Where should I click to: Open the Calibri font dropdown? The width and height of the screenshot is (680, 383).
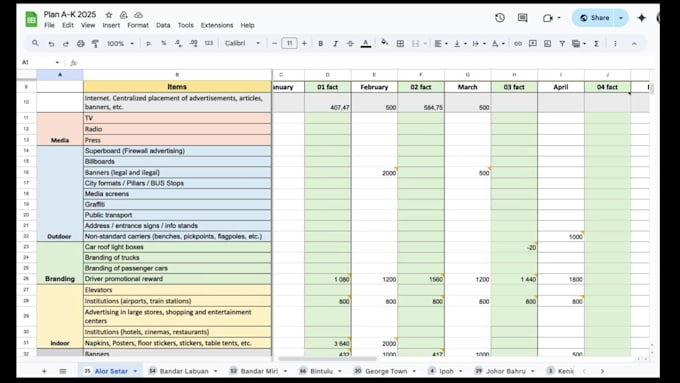click(x=242, y=43)
